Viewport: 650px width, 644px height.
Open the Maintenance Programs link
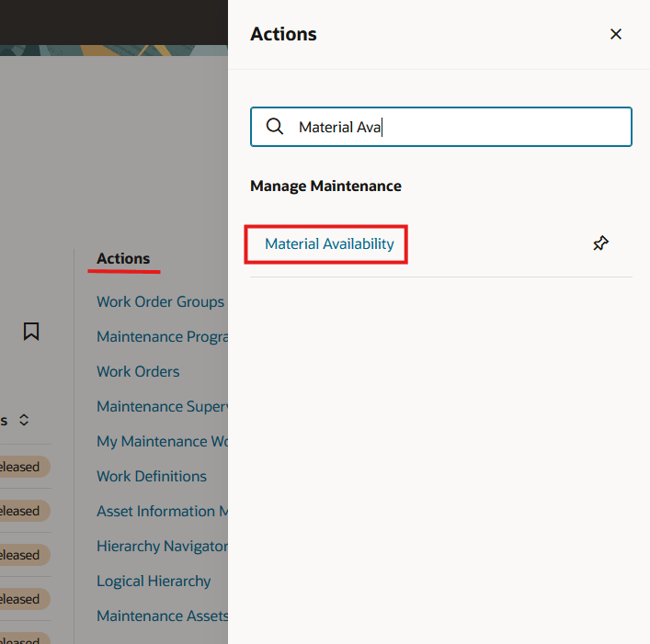[x=162, y=337]
